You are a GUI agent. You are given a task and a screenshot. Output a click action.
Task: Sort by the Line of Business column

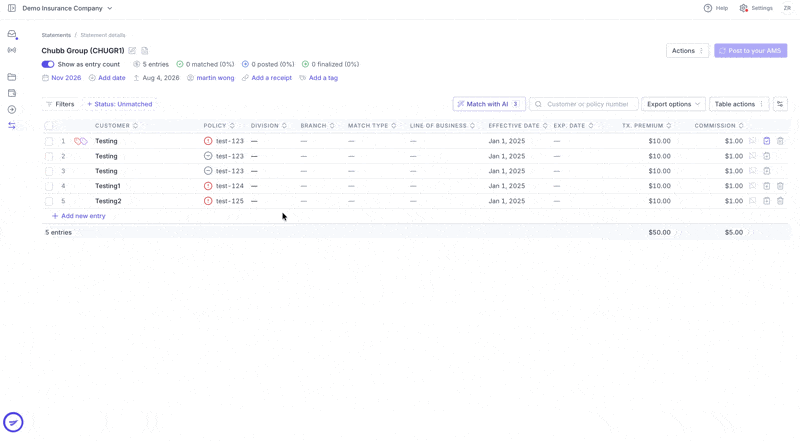(x=442, y=126)
